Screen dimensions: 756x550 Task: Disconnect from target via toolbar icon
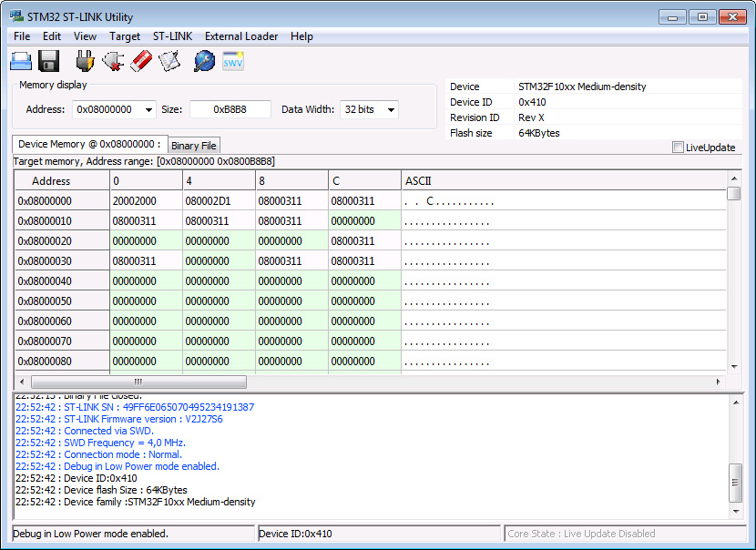(113, 61)
